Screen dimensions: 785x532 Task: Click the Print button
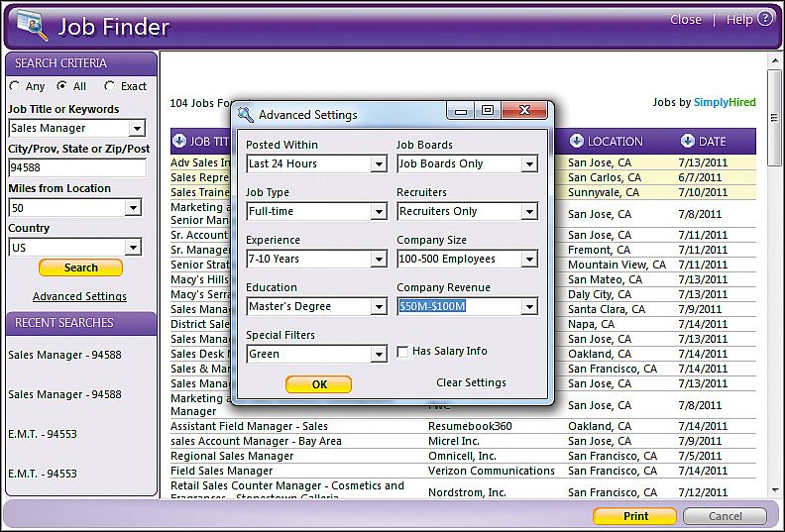point(634,516)
